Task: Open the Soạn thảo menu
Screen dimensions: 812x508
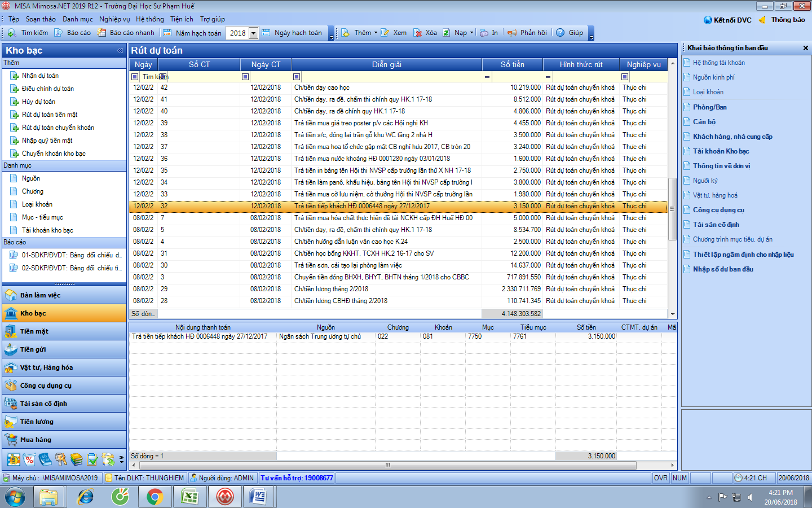Action: tap(41, 19)
